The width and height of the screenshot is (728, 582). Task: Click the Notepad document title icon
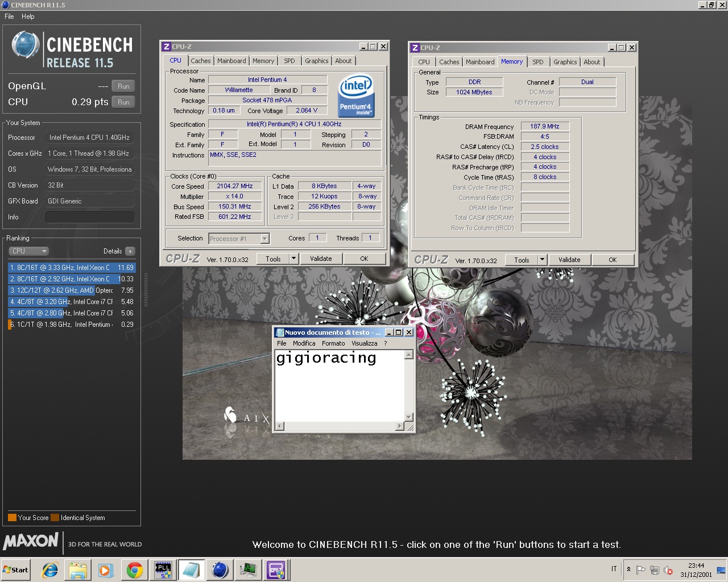point(279,332)
